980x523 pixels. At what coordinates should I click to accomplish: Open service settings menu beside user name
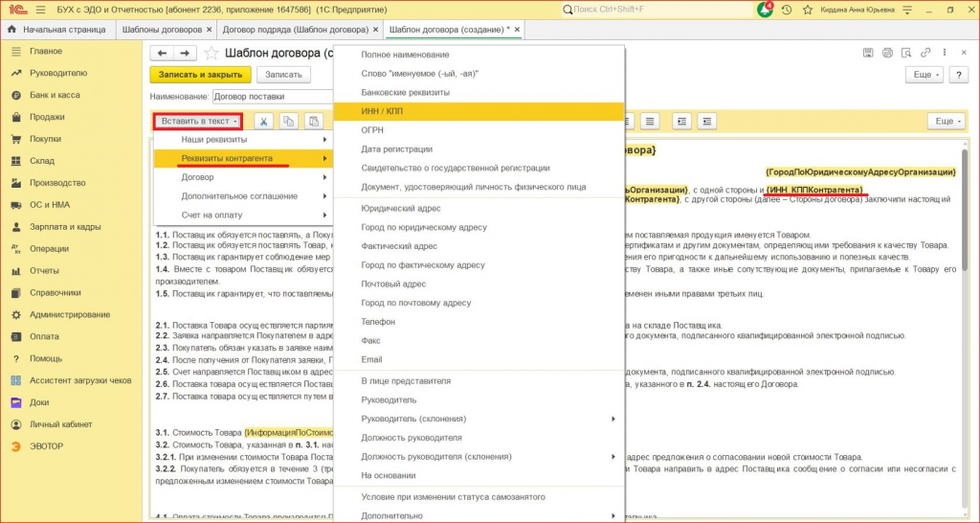(908, 10)
